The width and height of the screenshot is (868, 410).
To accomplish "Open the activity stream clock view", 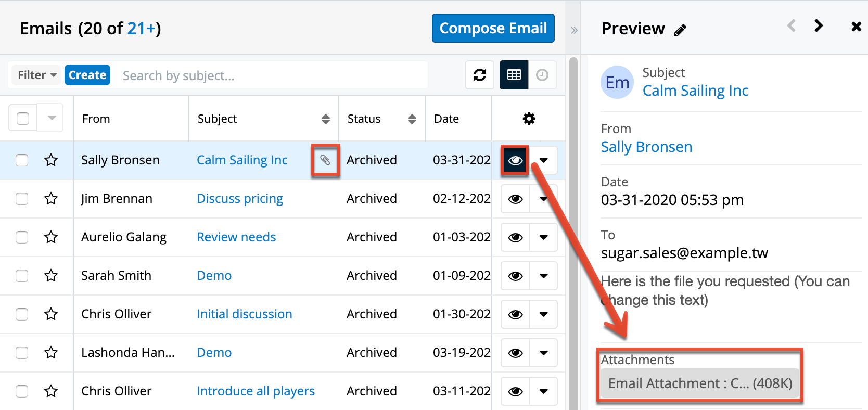I will tap(542, 75).
